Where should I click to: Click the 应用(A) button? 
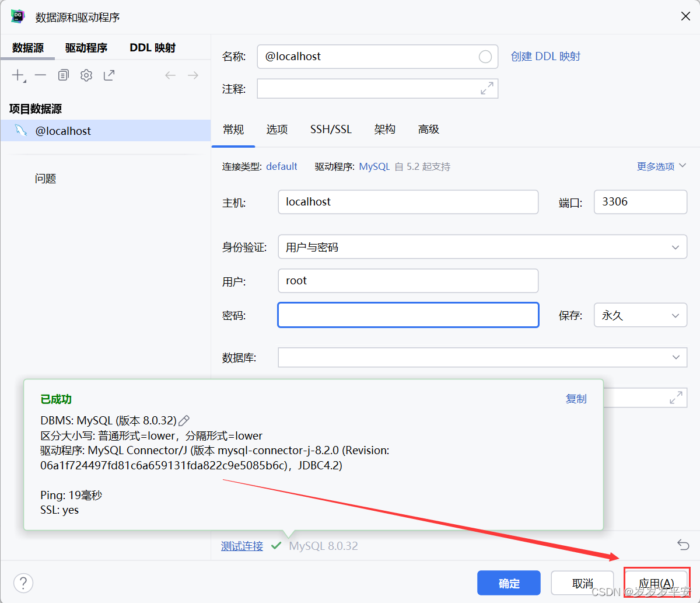click(657, 583)
